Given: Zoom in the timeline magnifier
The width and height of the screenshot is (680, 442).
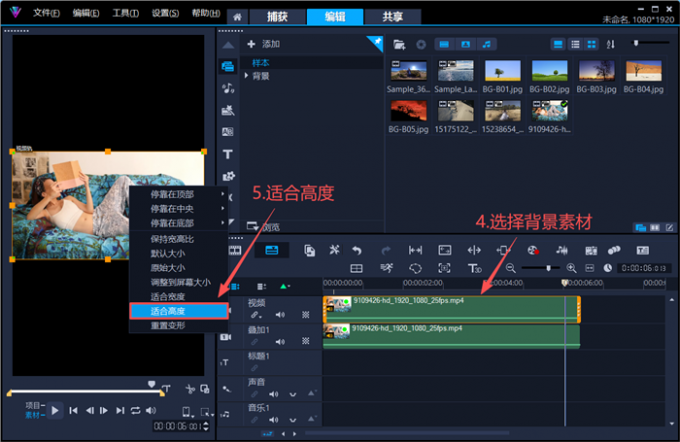Looking at the screenshot, I should 572,268.
